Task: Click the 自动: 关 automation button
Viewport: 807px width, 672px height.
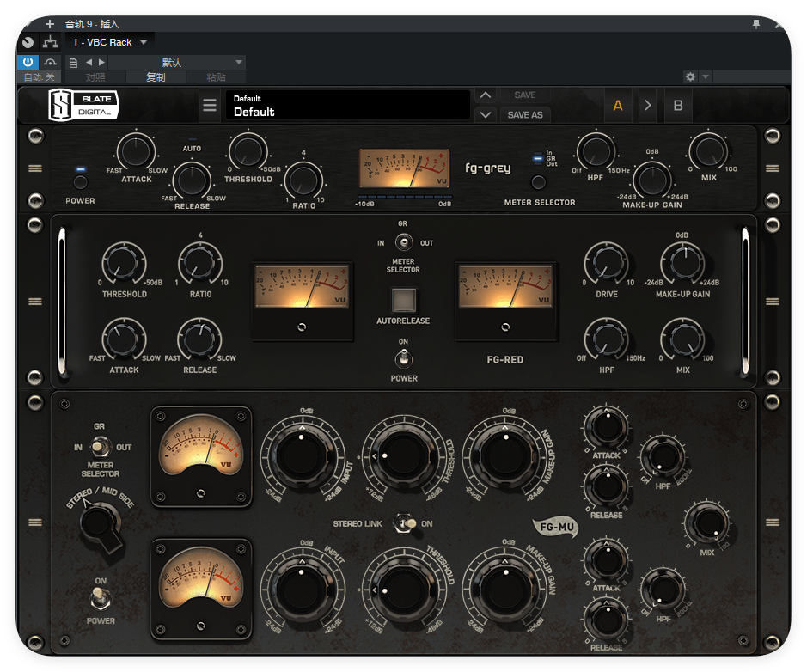Action: (40, 77)
